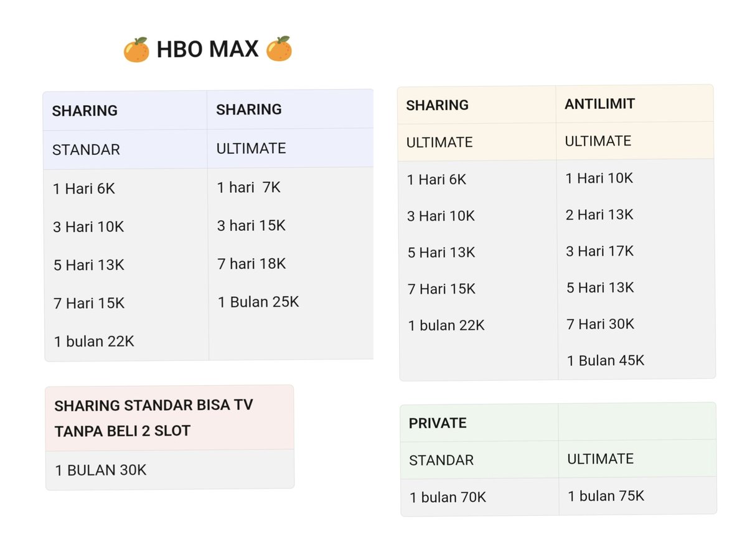Choose the "1 bulan 70K" price
This screenshot has height=560, width=747.
click(x=447, y=497)
